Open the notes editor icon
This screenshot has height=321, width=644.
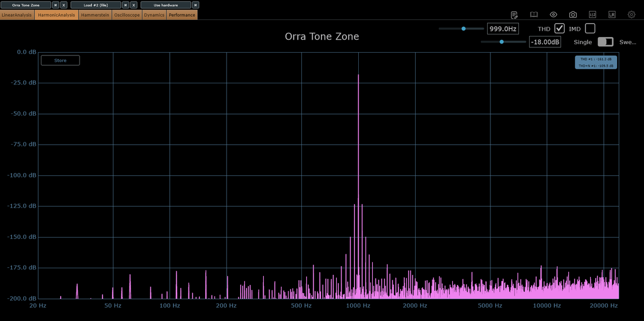[514, 15]
